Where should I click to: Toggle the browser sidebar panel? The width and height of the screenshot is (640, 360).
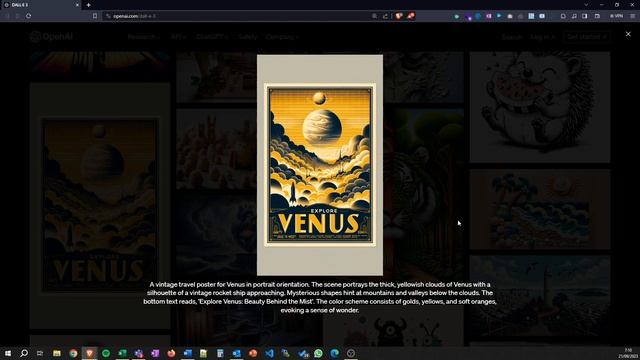point(584,16)
